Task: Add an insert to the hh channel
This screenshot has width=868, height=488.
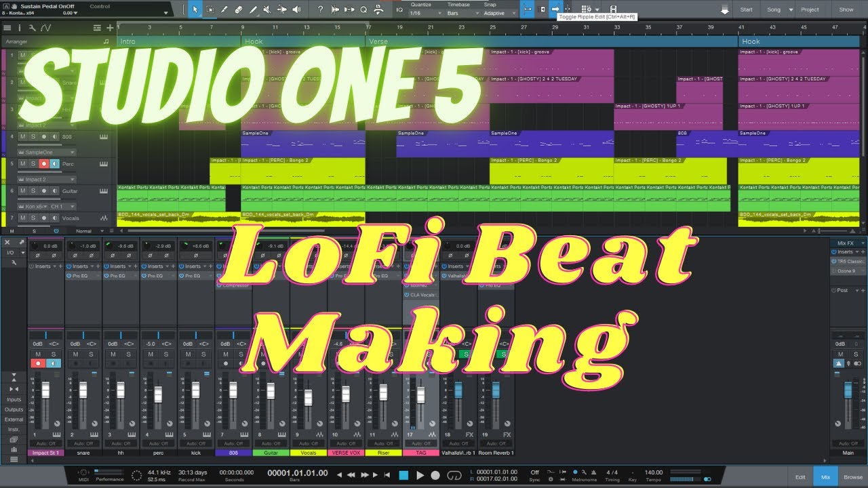Action: 135,266
